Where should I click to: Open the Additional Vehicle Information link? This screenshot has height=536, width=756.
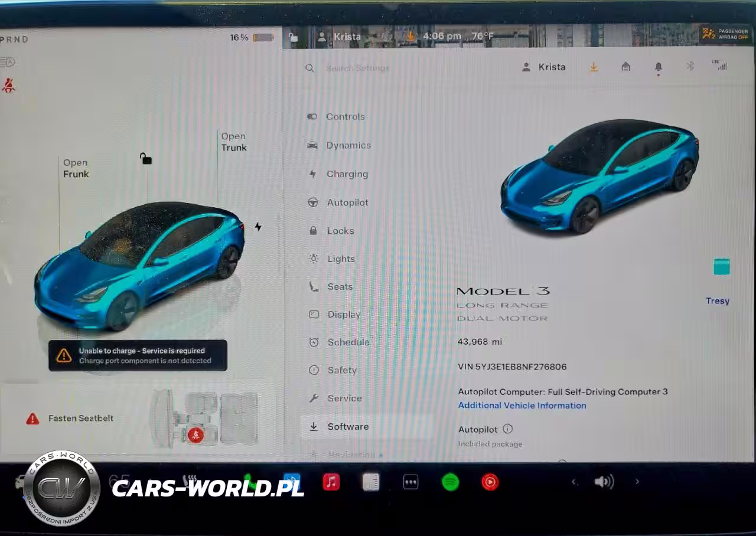[x=522, y=406]
